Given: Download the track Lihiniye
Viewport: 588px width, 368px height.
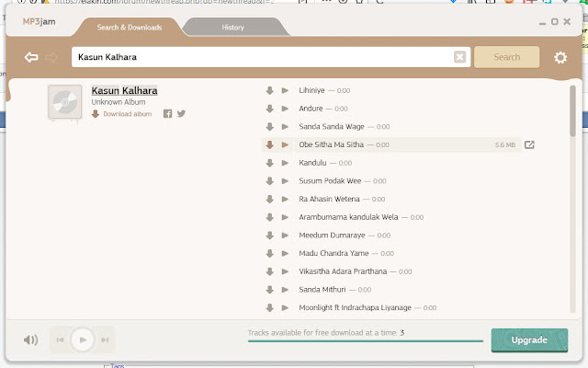Looking at the screenshot, I should pyautogui.click(x=269, y=90).
